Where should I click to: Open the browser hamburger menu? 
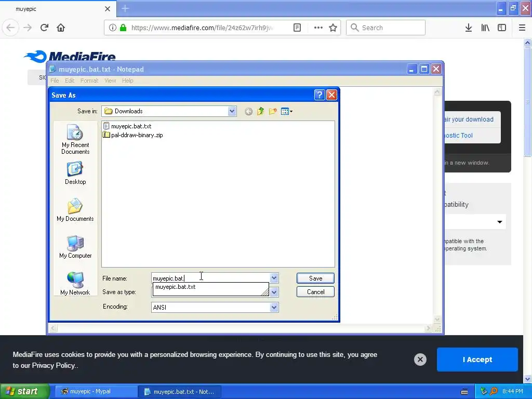pyautogui.click(x=522, y=28)
